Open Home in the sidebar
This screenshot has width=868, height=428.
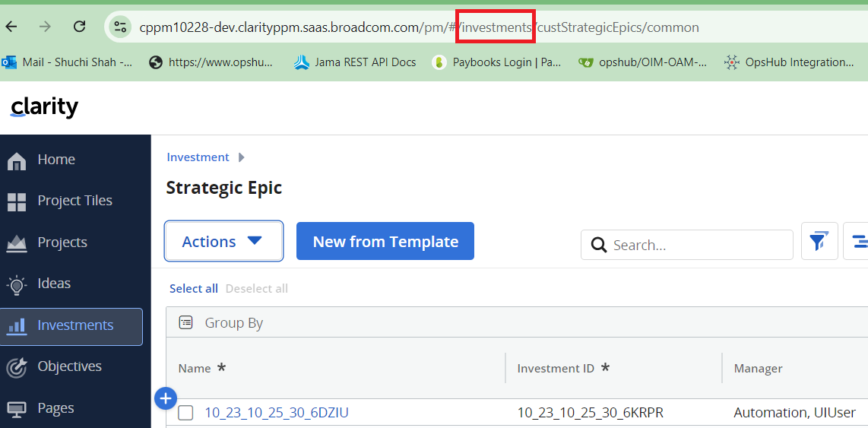click(56, 160)
